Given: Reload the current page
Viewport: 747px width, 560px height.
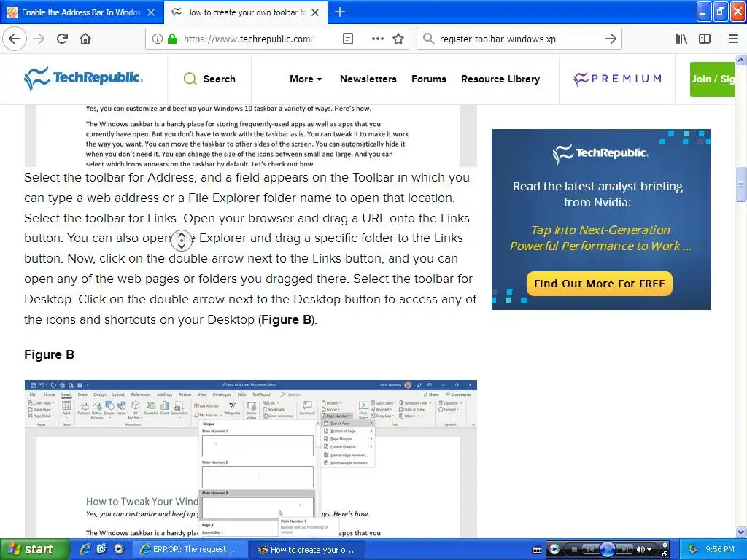Looking at the screenshot, I should coord(63,39).
